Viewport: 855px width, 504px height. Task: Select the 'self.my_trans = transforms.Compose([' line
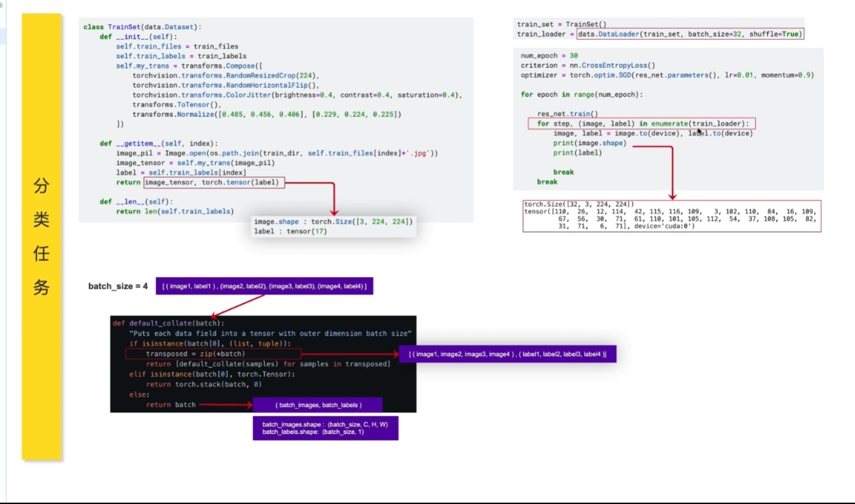(x=190, y=66)
